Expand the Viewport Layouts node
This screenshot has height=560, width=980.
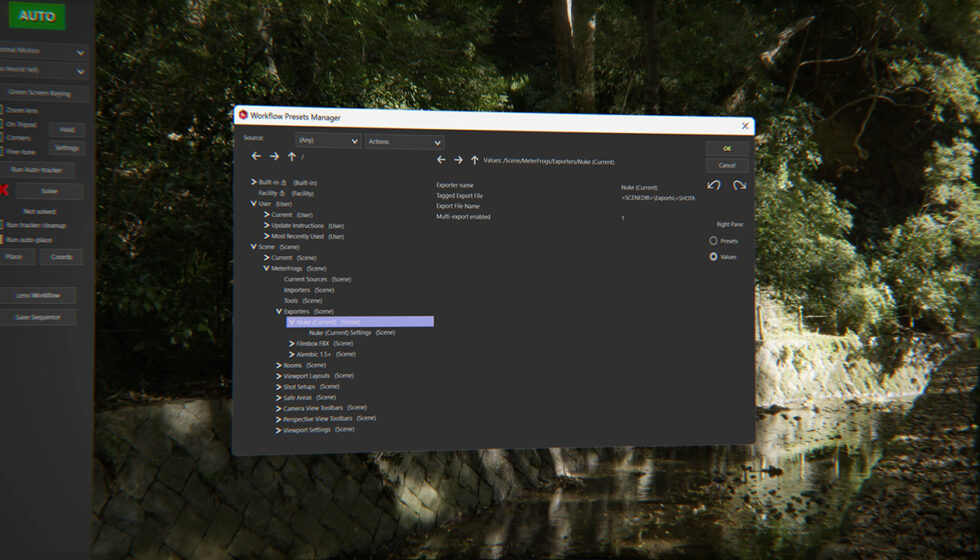pyautogui.click(x=279, y=376)
